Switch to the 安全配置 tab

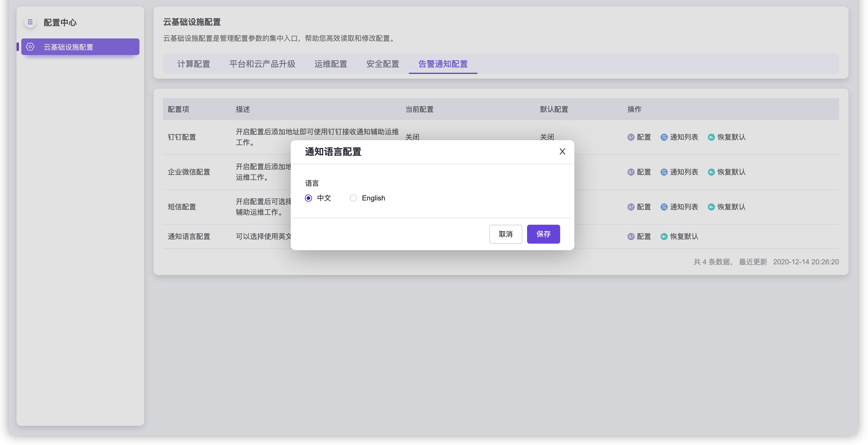pyautogui.click(x=382, y=64)
